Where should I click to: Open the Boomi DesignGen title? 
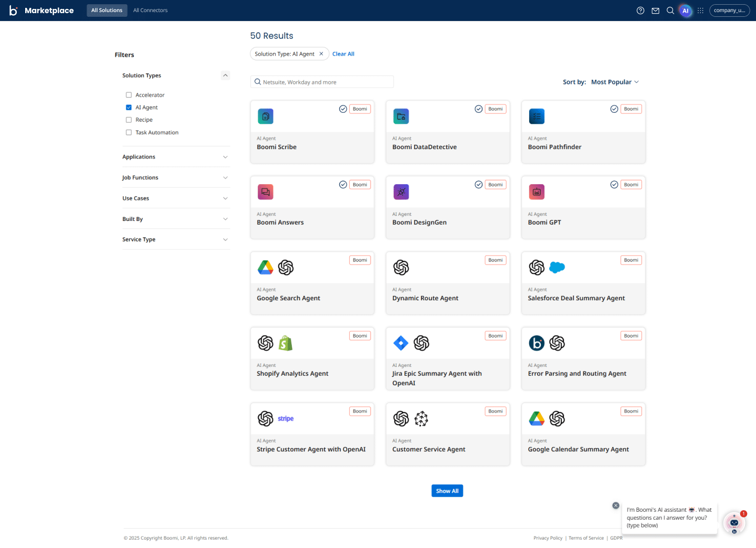click(419, 223)
